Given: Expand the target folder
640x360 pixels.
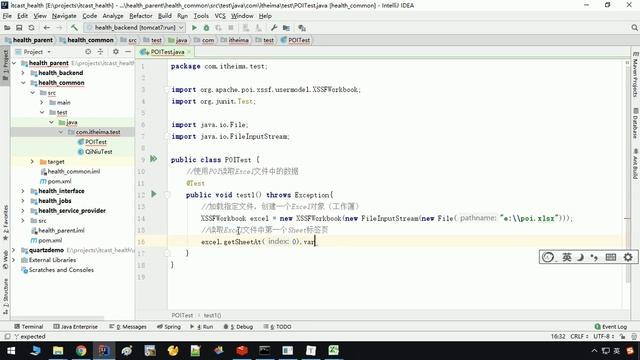Looking at the screenshot, I should click(32, 162).
